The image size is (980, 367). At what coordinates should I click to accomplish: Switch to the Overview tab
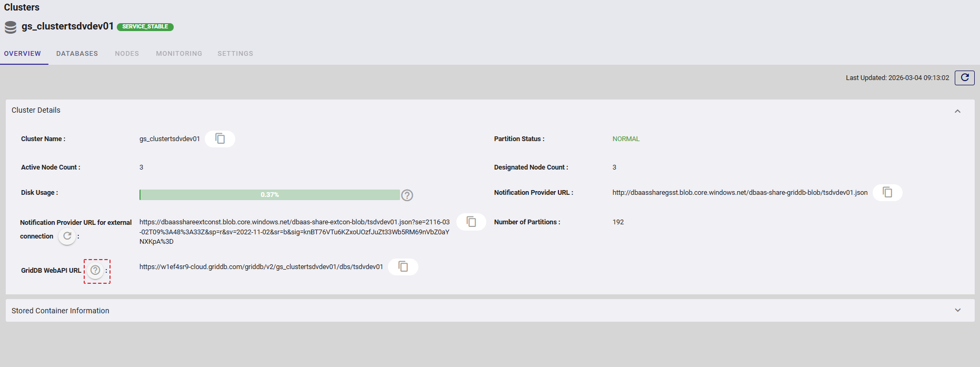pyautogui.click(x=23, y=54)
